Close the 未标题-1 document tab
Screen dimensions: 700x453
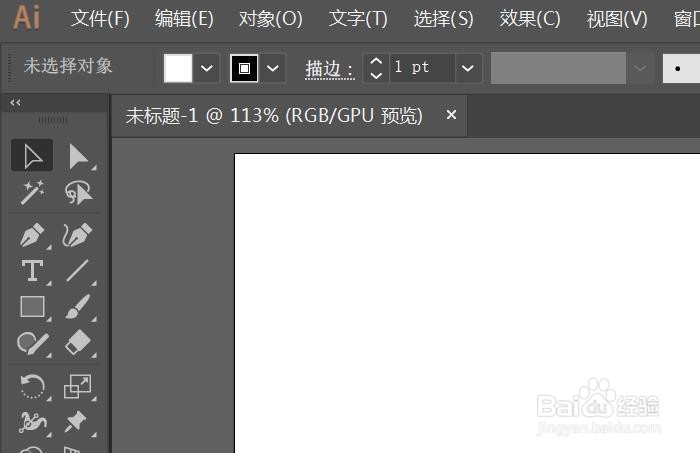451,115
